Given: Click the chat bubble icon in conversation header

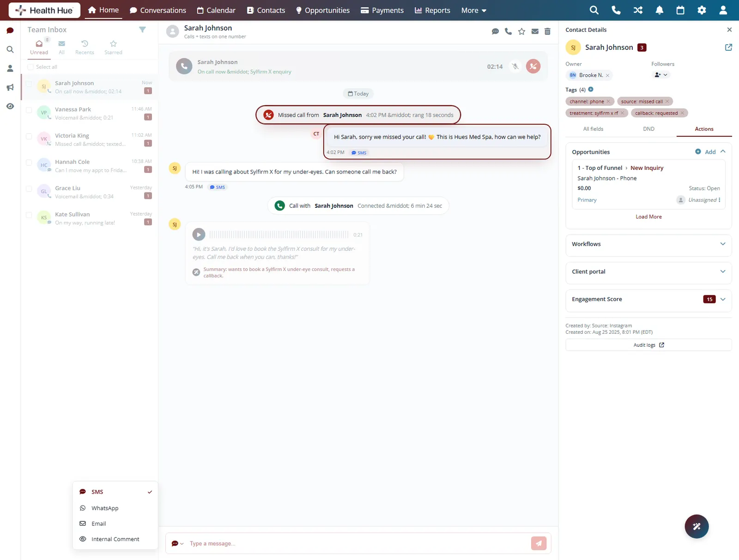Looking at the screenshot, I should coord(495,31).
